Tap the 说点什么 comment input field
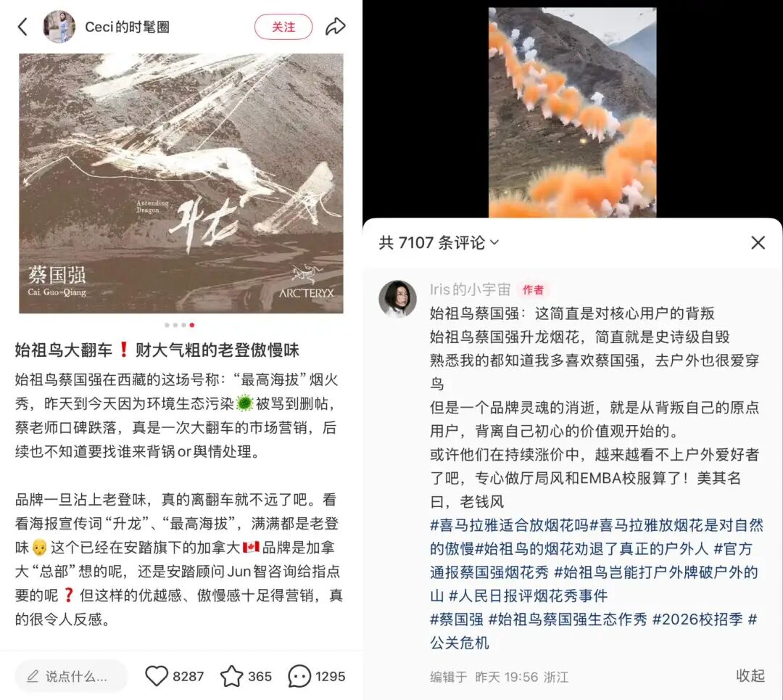 [x=71, y=677]
